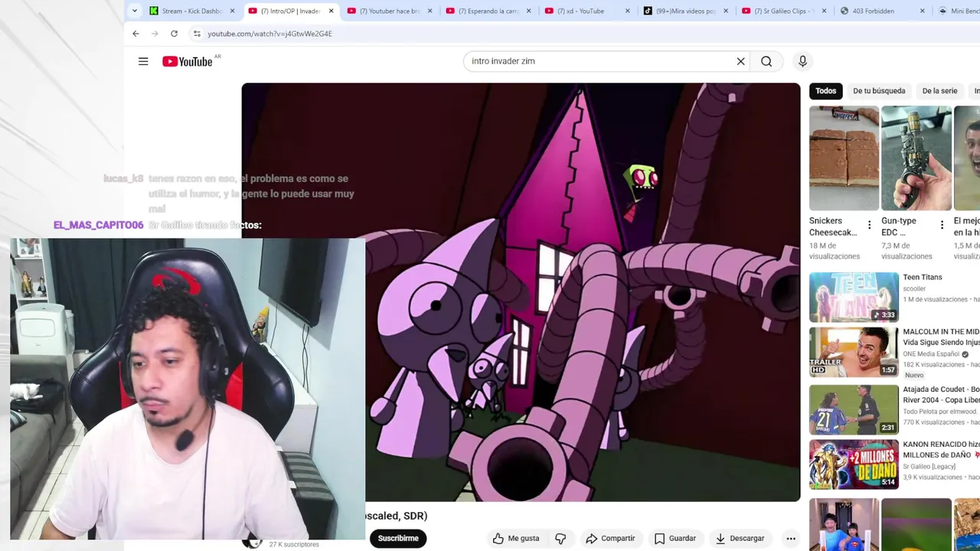Close the TikTok Mira videos tab
The height and width of the screenshot is (551, 980).
(727, 11)
